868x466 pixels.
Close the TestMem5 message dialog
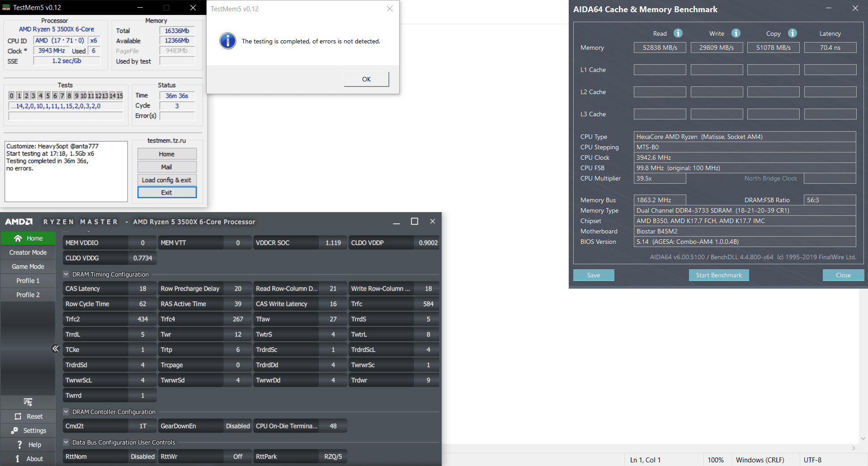point(390,9)
